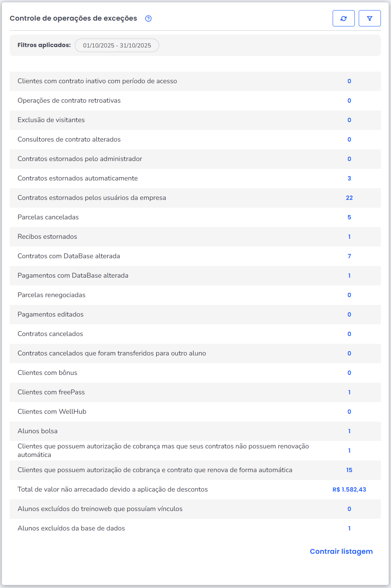Click the R$ 1.582,43 discount total
Screen dimensions: 391x588
click(349, 490)
